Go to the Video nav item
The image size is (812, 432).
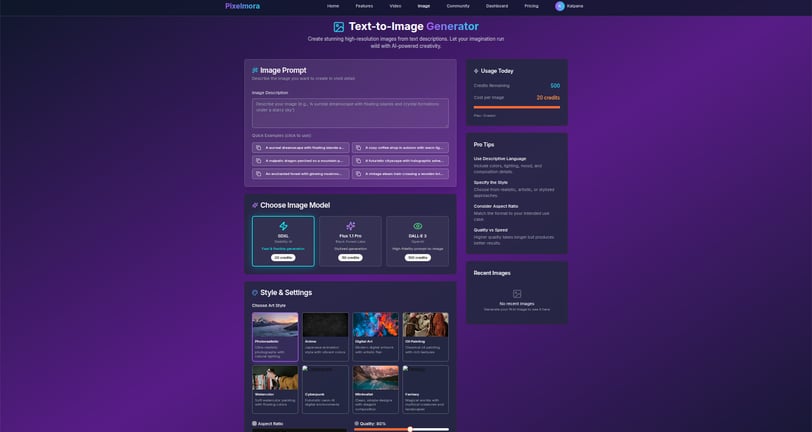(395, 6)
